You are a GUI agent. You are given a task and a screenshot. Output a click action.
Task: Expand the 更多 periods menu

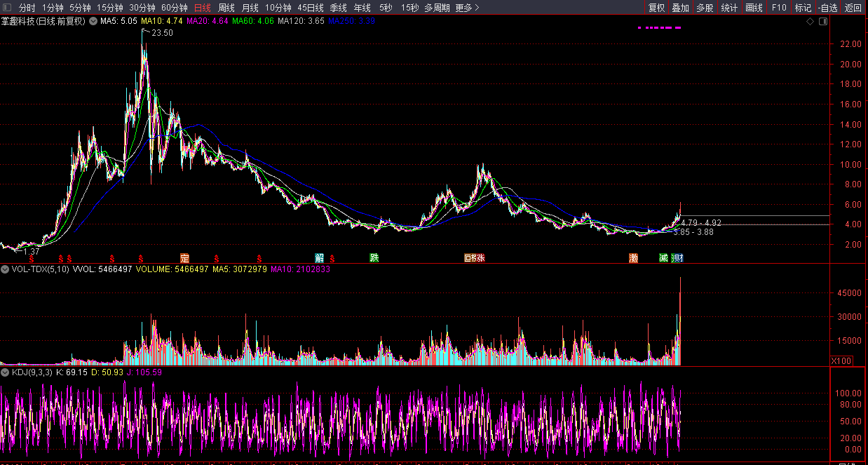[467, 8]
